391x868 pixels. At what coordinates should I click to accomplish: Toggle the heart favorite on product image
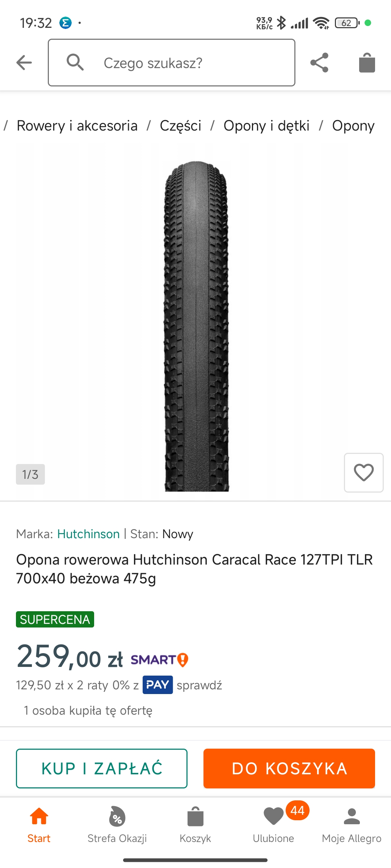click(x=363, y=472)
